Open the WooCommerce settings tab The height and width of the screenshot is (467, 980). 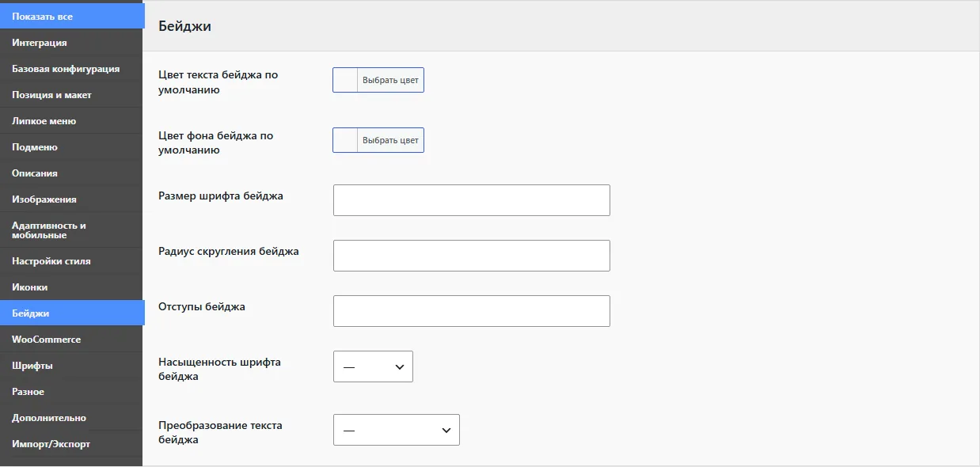pyautogui.click(x=71, y=340)
